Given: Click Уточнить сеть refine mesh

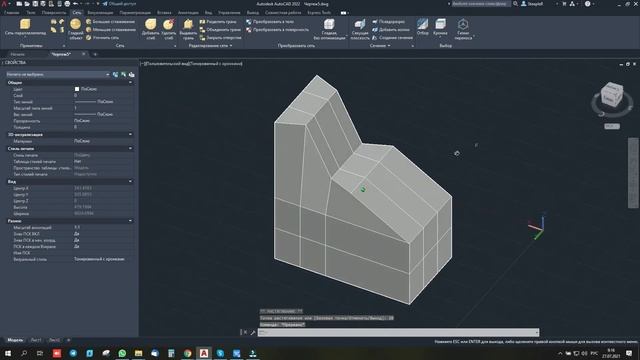Looking at the screenshot, I should (x=102, y=38).
